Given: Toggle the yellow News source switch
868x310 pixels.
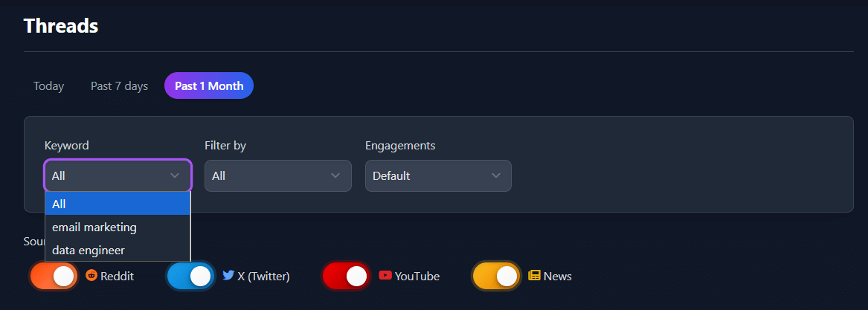Looking at the screenshot, I should (497, 276).
